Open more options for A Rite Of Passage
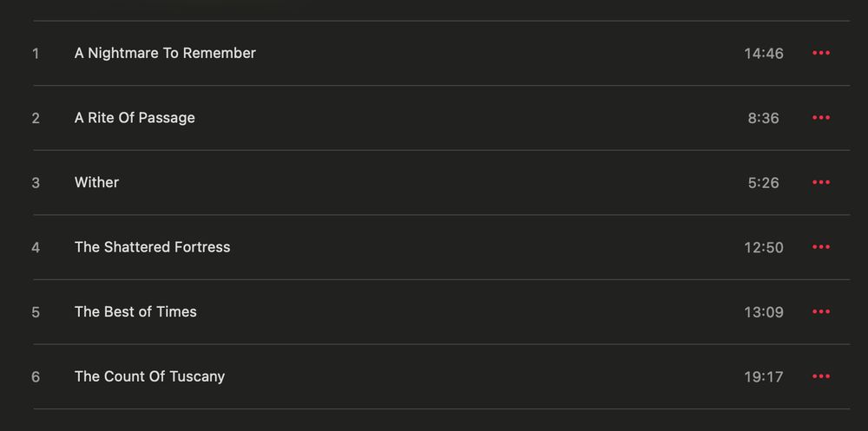 coord(821,118)
